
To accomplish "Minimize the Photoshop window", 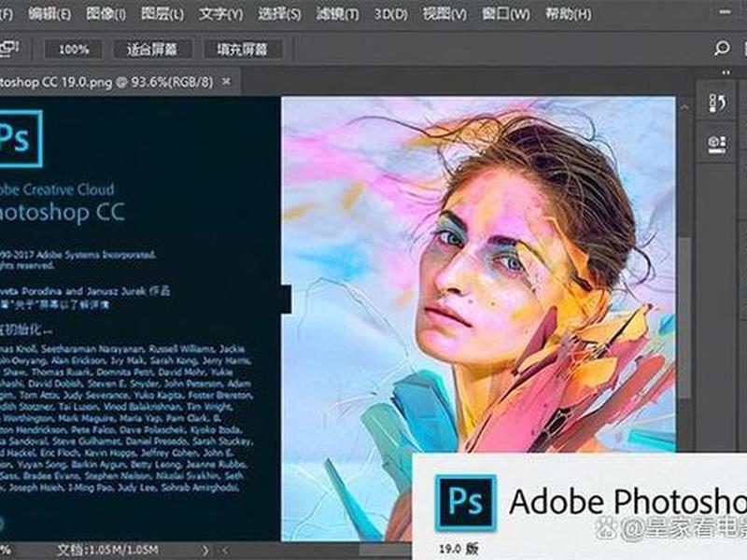I will [x=726, y=13].
